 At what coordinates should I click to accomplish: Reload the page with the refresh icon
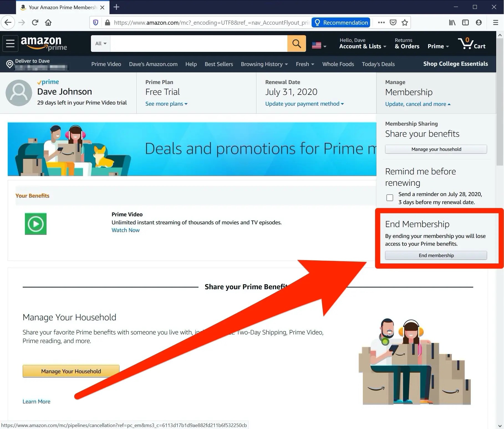point(35,22)
